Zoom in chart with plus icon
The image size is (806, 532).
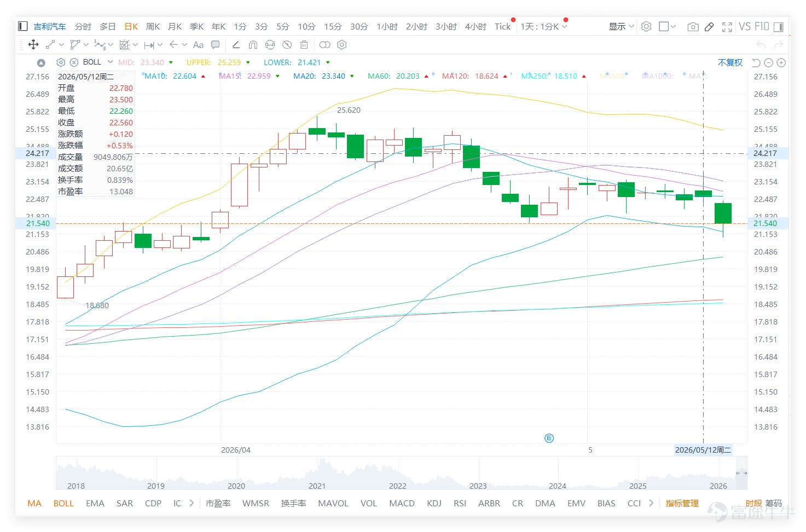(781, 63)
